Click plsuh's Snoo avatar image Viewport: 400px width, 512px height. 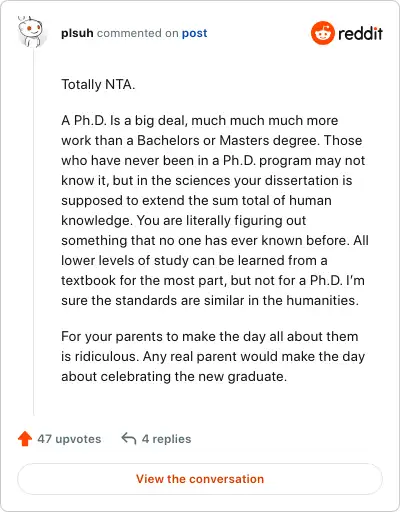(31, 32)
